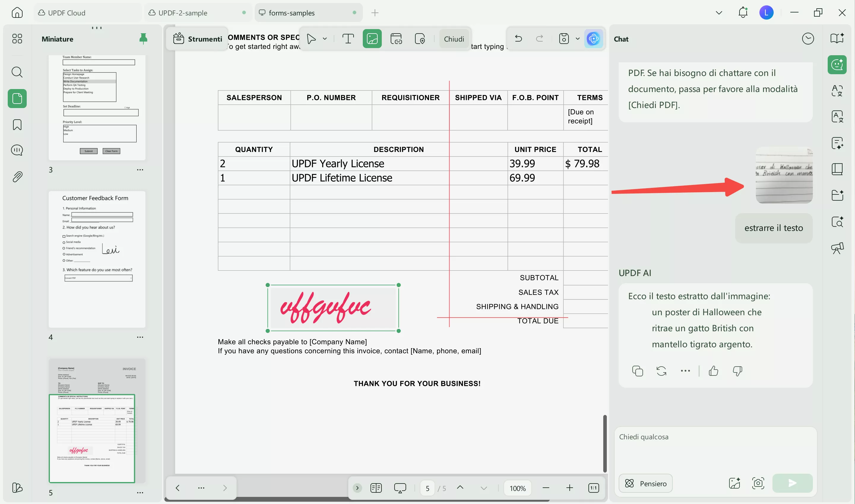Image resolution: width=855 pixels, height=504 pixels.
Task: Open the Bookmarks panel in sidebar
Action: pyautogui.click(x=17, y=125)
